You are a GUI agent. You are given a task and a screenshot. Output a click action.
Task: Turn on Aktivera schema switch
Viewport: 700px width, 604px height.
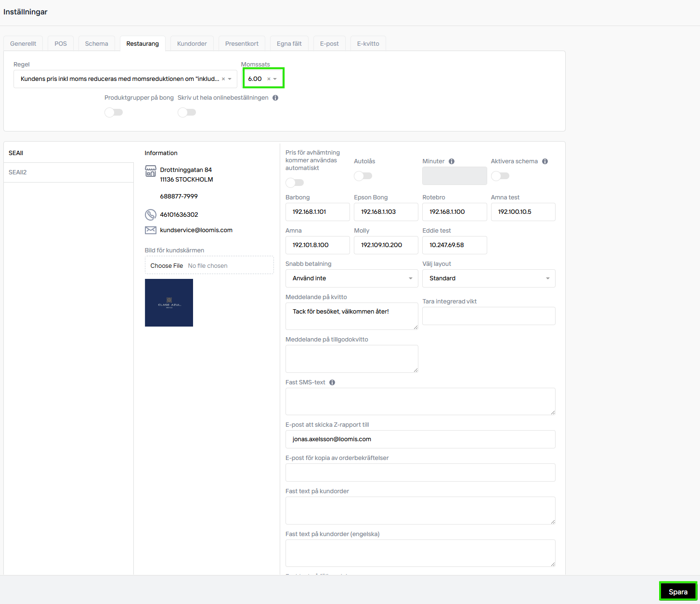[x=500, y=176]
